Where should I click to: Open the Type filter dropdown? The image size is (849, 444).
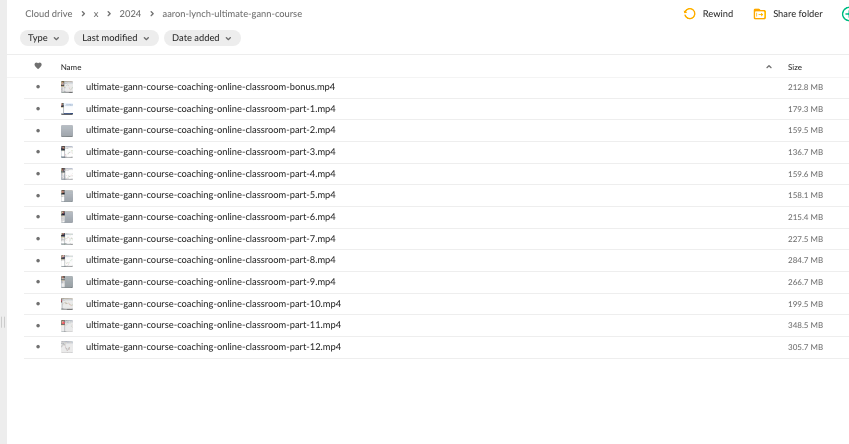pos(44,38)
